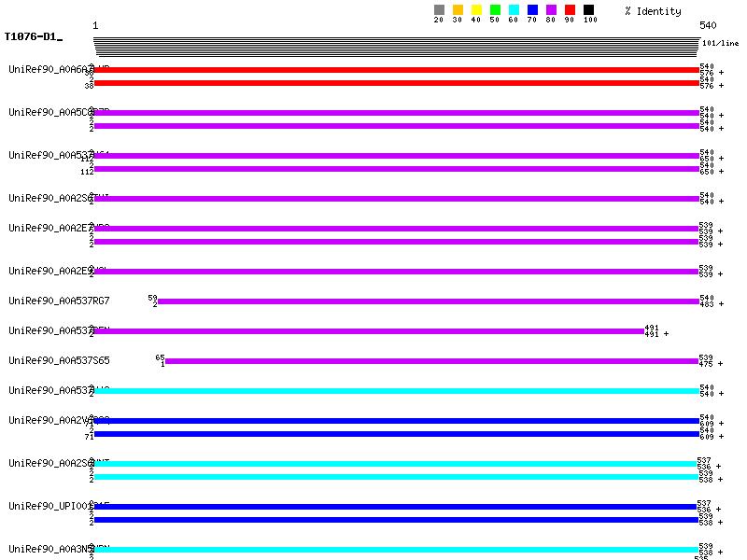Click the orange 30% identity swatch
Screen dimensions: 747x560
(x=458, y=10)
